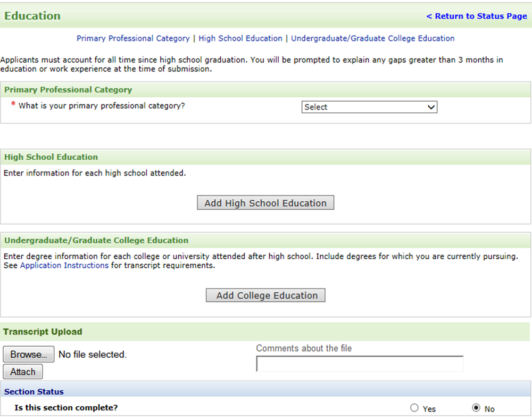Click the 'Enter information for each high school' text
Image resolution: width=532 pixels, height=419 pixels.
(95, 173)
